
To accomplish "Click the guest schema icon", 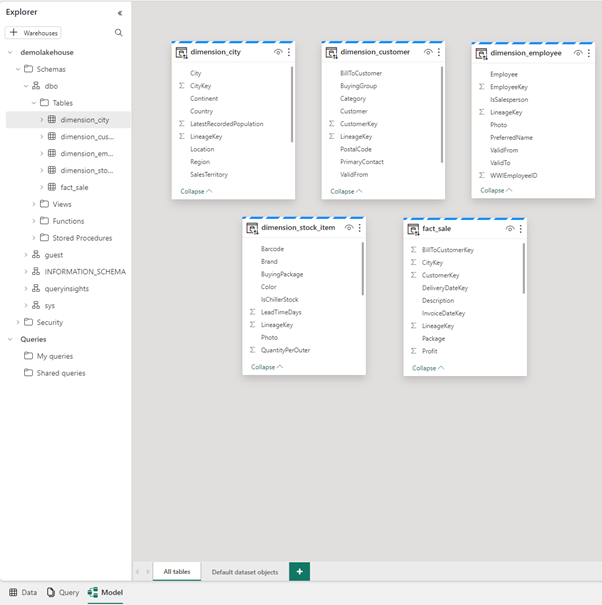I will 36,255.
